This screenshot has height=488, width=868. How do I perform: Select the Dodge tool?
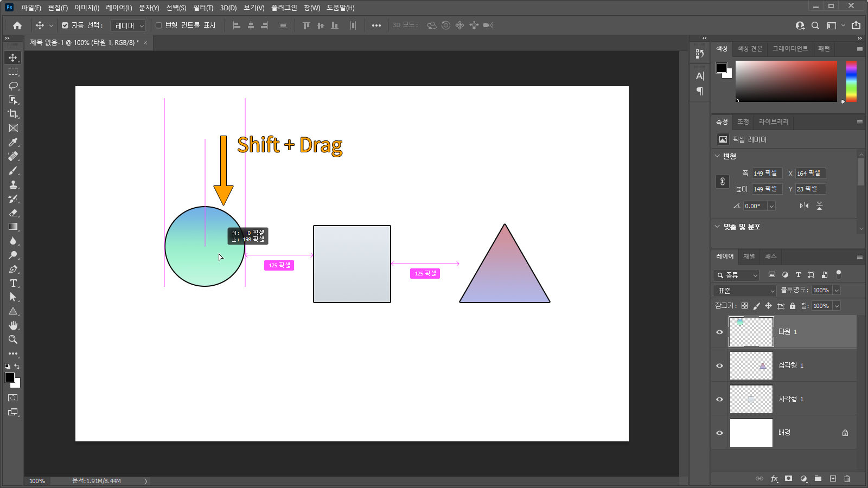pyautogui.click(x=13, y=255)
